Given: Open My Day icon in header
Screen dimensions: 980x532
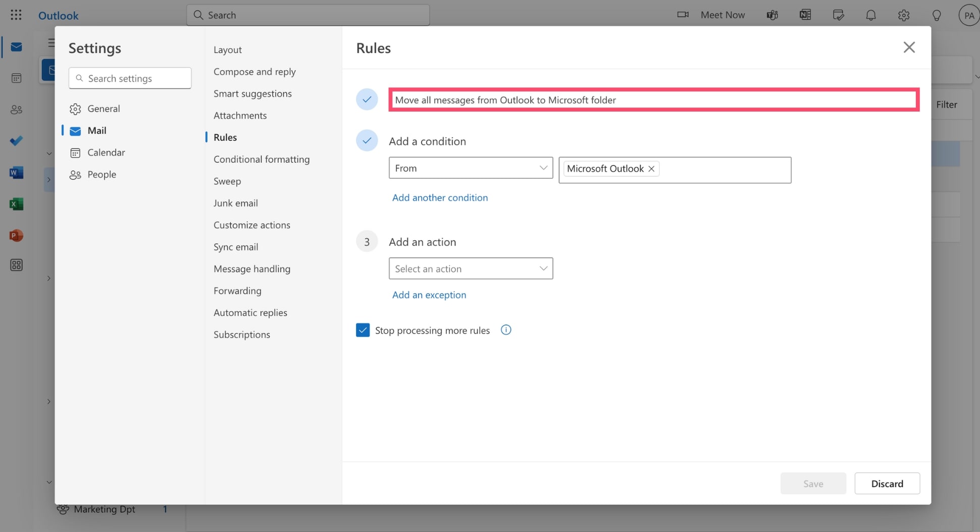Looking at the screenshot, I should 838,15.
